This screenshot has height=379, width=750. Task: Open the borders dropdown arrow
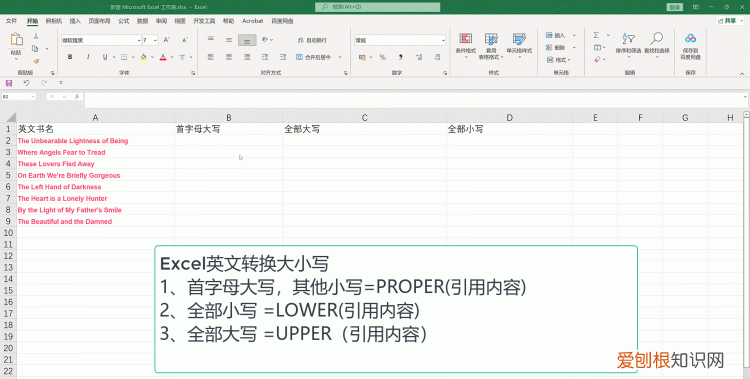(x=132, y=57)
